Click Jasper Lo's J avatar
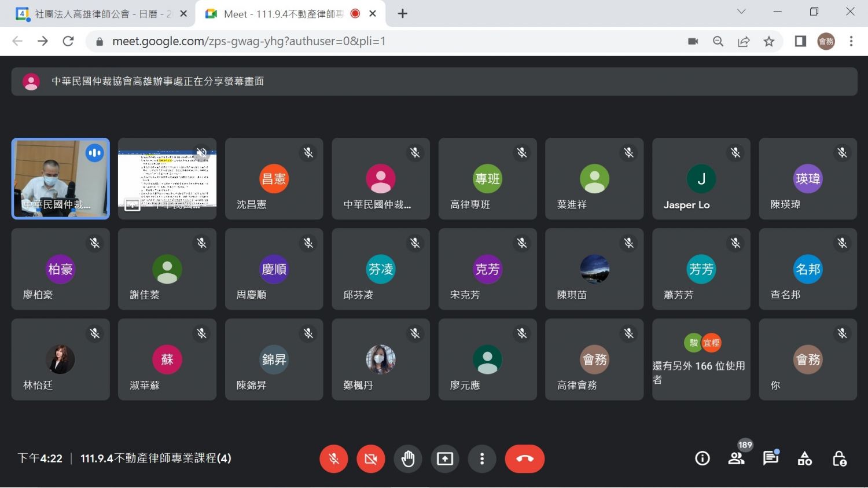 (701, 179)
